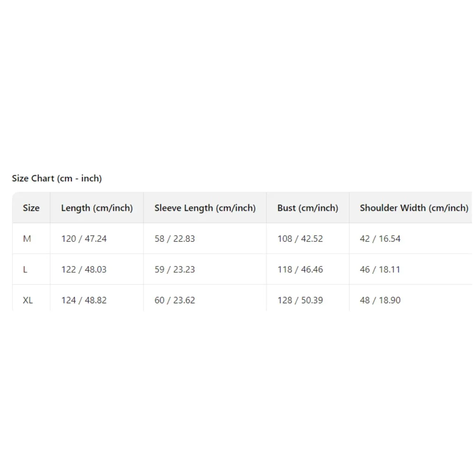The height and width of the screenshot is (476, 476).
Task: Select the "Sleeve Length (cm/inch)" header
Action: click(205, 208)
